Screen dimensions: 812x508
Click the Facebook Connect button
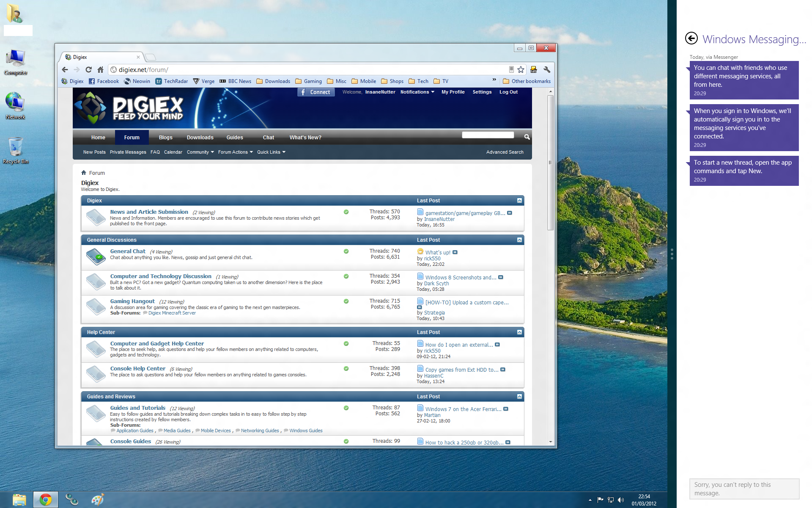tap(316, 92)
